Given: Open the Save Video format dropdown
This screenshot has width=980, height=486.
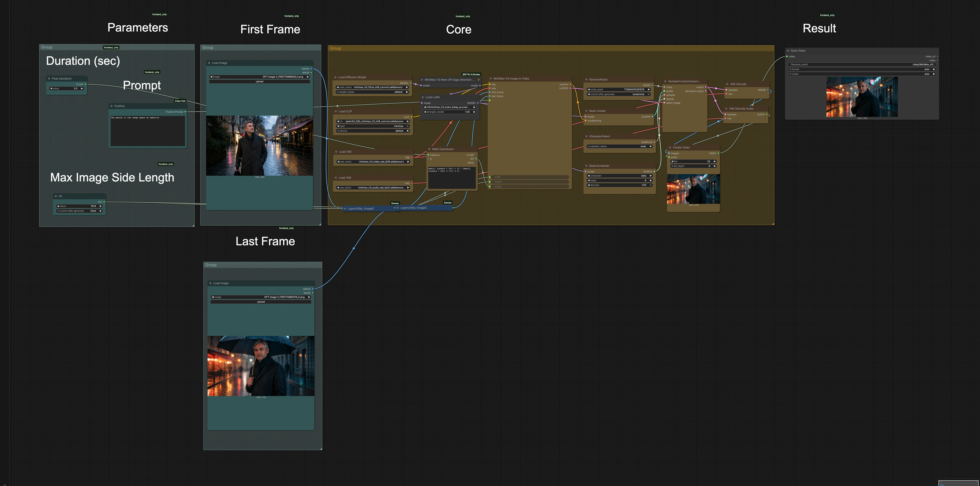Looking at the screenshot, I should tap(862, 70).
